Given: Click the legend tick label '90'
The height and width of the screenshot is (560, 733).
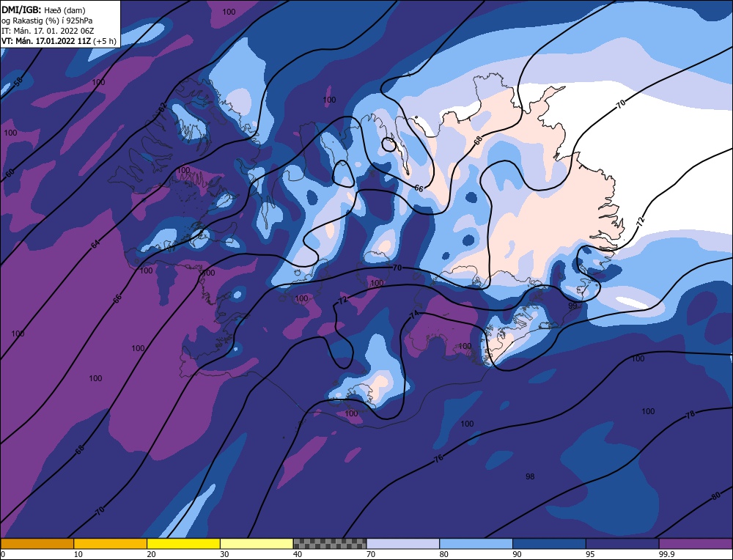Looking at the screenshot, I should point(517,554).
